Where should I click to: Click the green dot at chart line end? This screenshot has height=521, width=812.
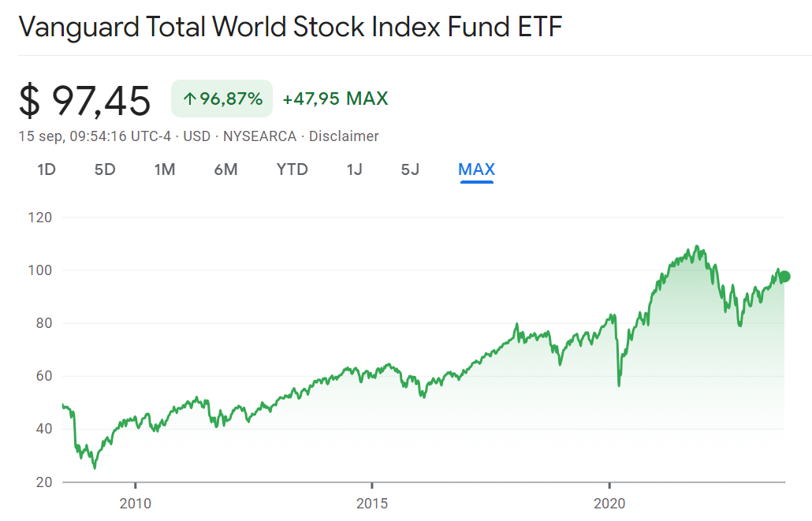(784, 276)
